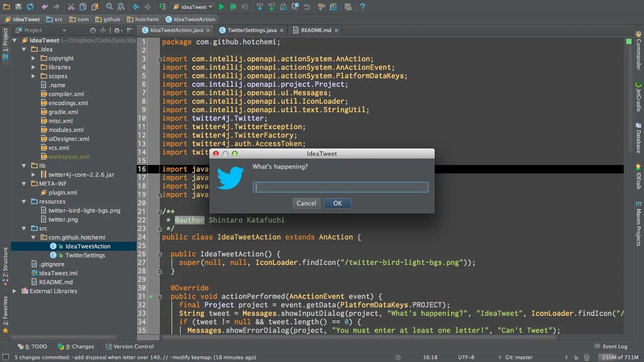Open Settings wrench icon
644x362 pixels.
point(322,7)
